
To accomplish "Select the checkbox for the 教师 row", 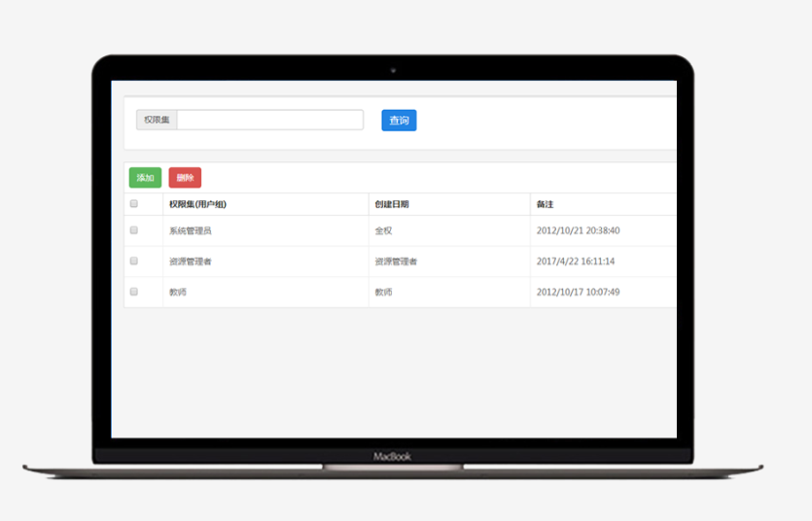I will [134, 292].
